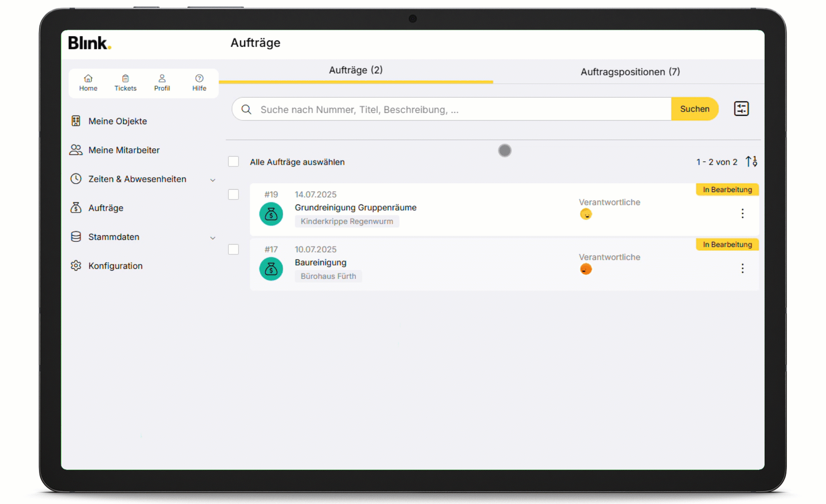Open the three-dot menu of Baureinigung
This screenshot has height=504, width=826.
pyautogui.click(x=743, y=269)
